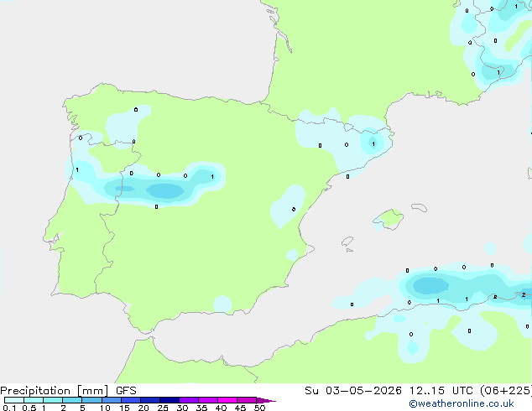This screenshot has height=411, width=532.
Task: Click the 45–50 mm legend color swatch
Action: (x=247, y=400)
